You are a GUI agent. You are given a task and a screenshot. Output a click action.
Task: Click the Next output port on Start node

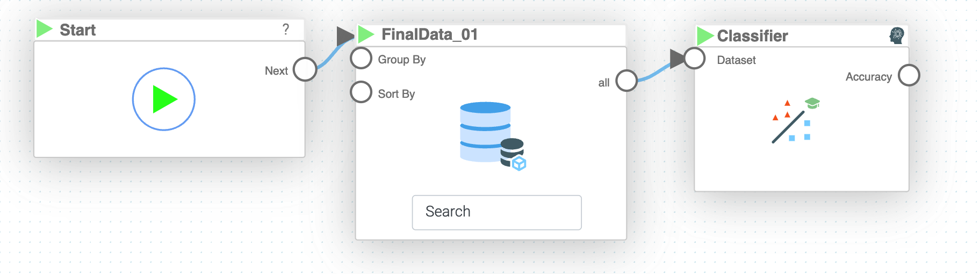coord(305,70)
